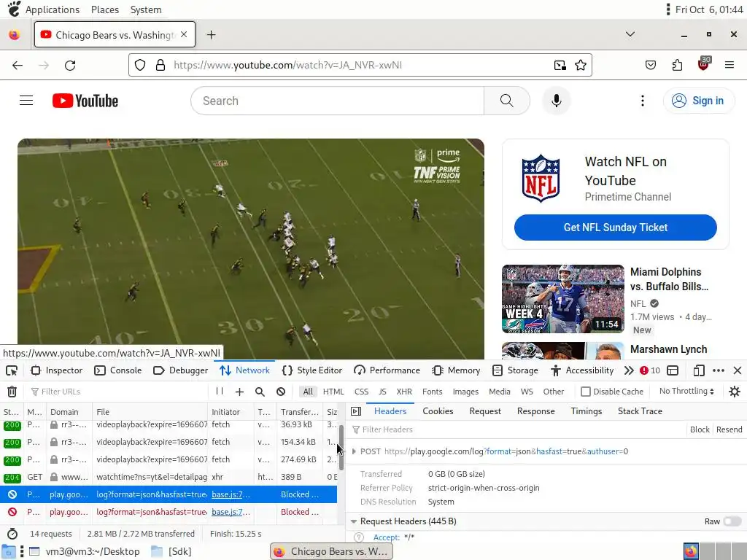This screenshot has height=560, width=747.
Task: Click the Filter Headers input field
Action: coord(517,429)
